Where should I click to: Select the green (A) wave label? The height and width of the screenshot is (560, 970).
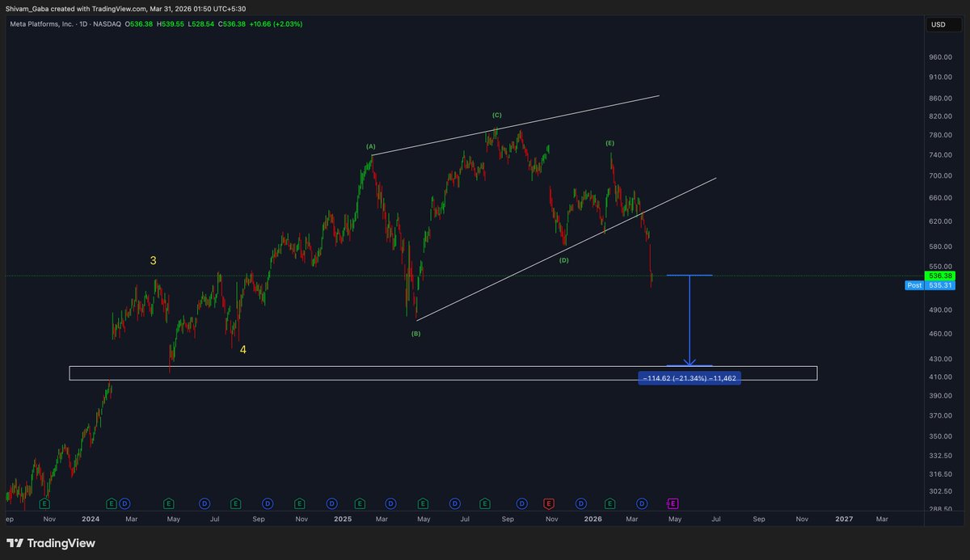[x=371, y=147]
